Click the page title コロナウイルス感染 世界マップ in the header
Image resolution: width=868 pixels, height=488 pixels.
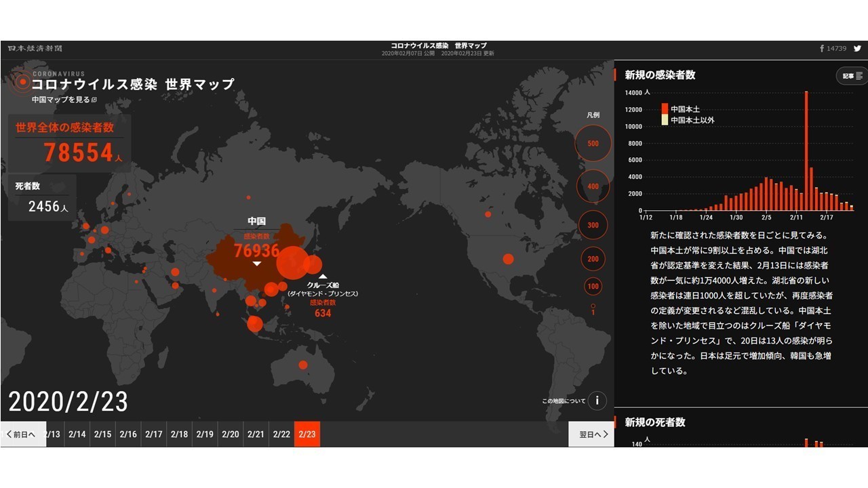coord(439,45)
